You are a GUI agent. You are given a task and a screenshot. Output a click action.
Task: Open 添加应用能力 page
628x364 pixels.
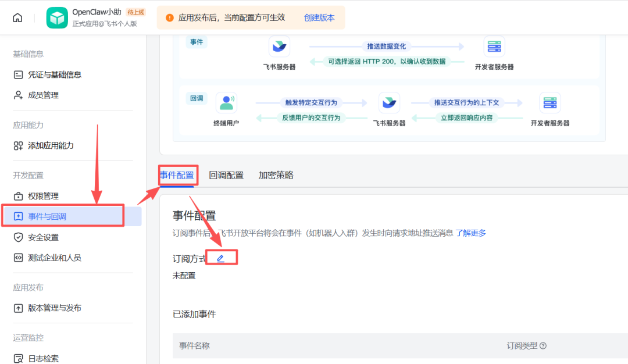(x=51, y=145)
